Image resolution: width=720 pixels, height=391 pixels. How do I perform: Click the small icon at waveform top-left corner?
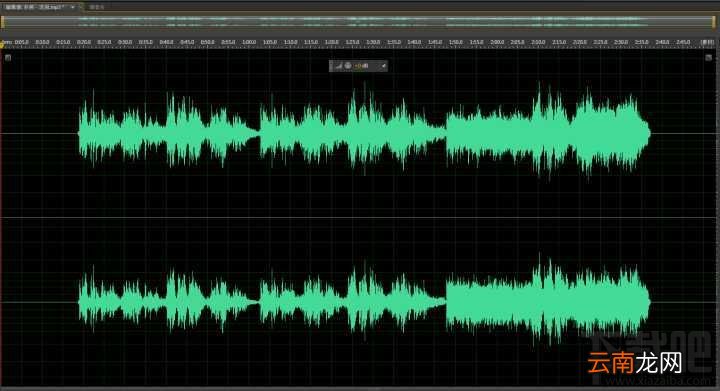pos(8,57)
